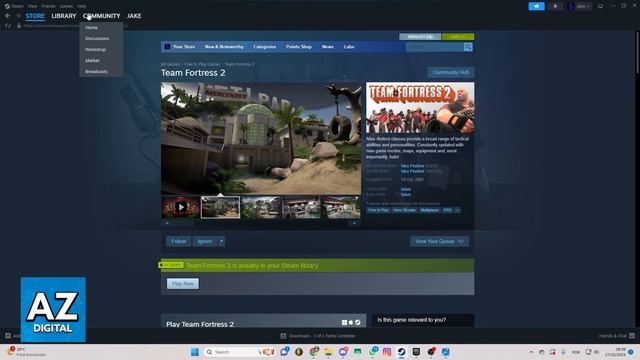Click the Hero Shooter tag
Screen dimensions: 640x360
coord(404,210)
